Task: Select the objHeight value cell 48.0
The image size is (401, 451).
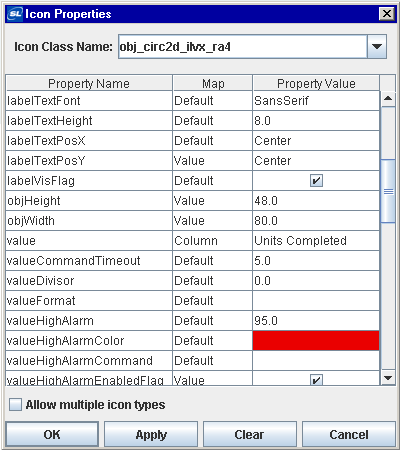Action: point(316,201)
